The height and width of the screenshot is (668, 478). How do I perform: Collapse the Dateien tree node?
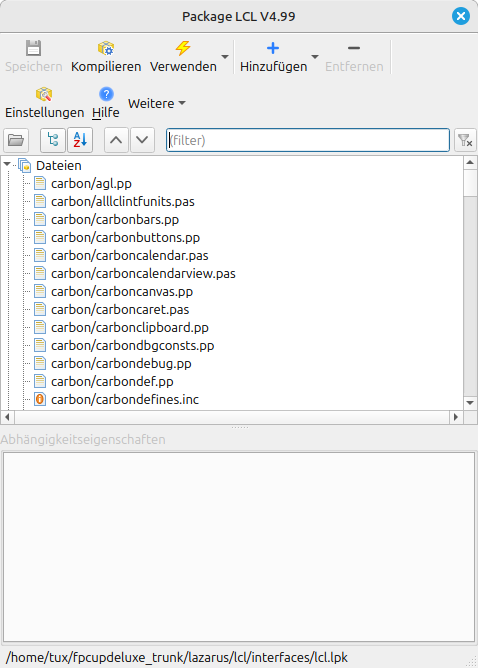pyautogui.click(x=7, y=164)
